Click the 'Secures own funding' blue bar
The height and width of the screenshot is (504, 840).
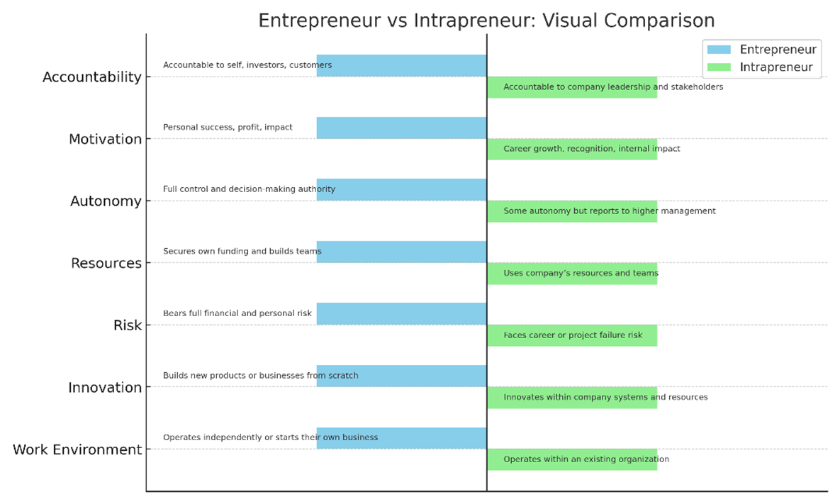click(401, 252)
